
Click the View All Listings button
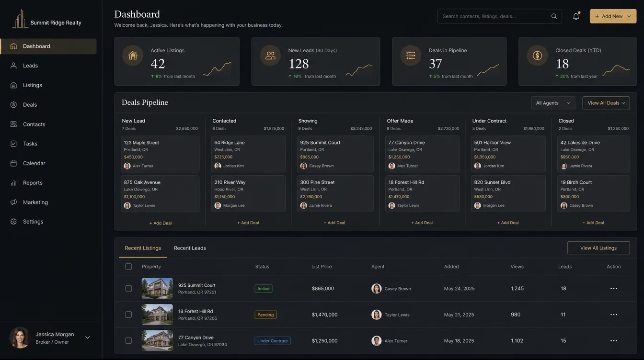point(598,248)
